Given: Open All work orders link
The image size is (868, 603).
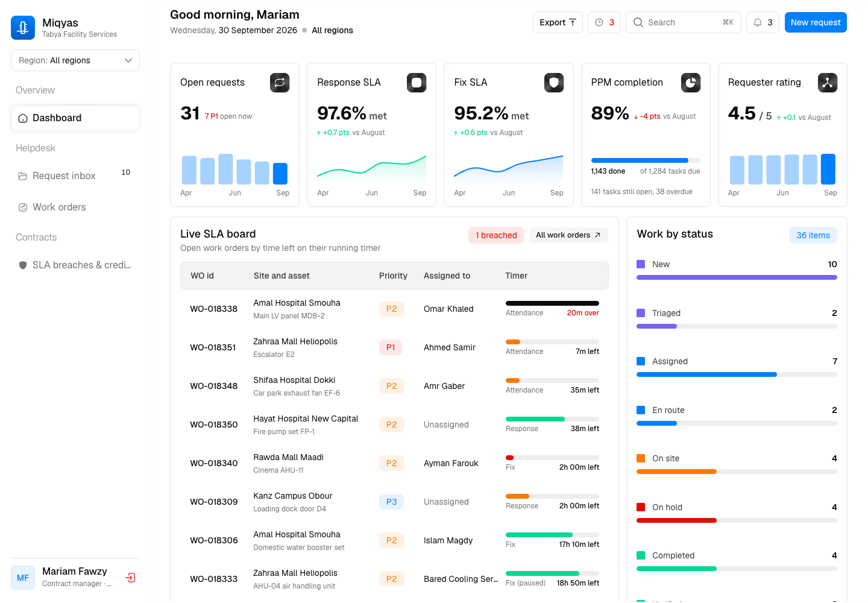Looking at the screenshot, I should [568, 235].
